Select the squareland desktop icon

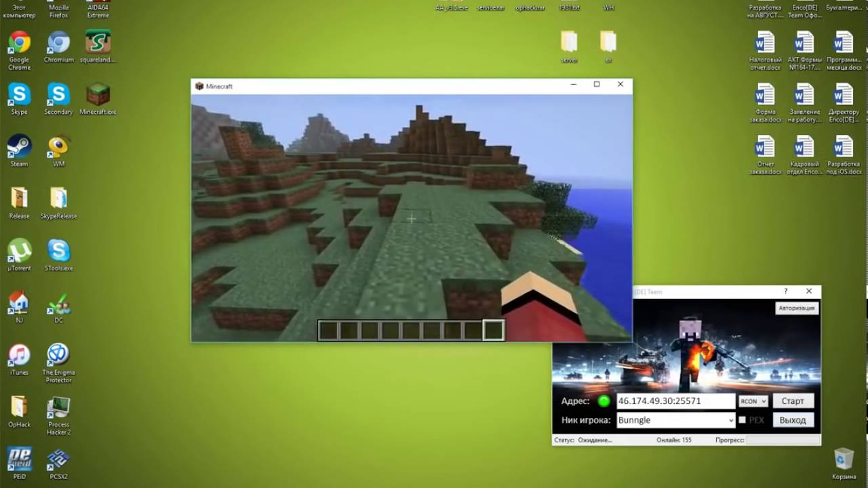pos(98,47)
